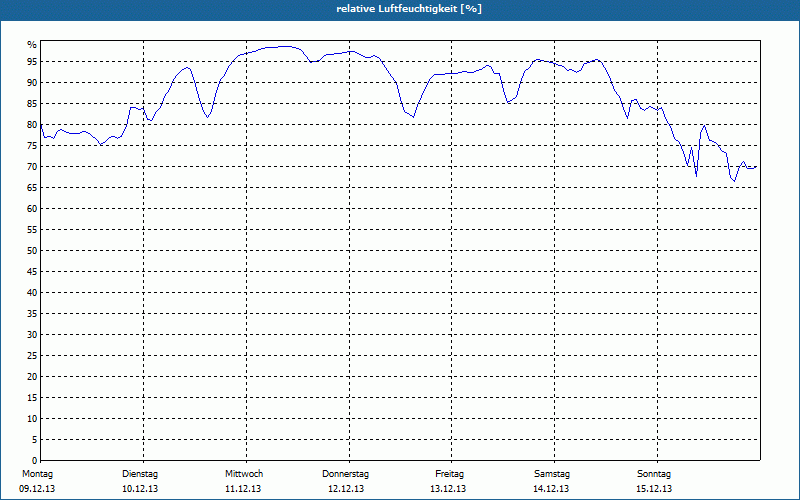Screen dimensions: 800x500
Task: Click the y-axis value '50'
Action: 32,251
